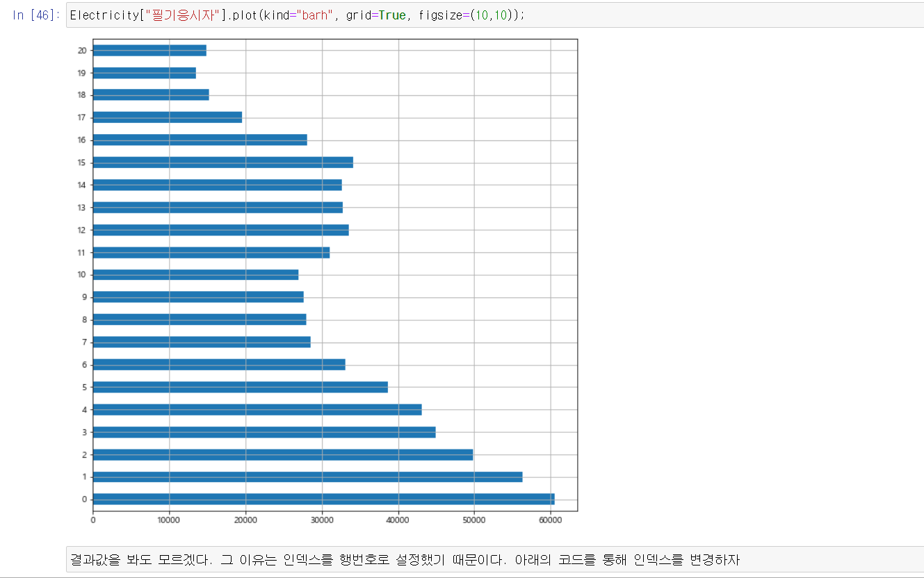Click the bar for index 1

click(307, 477)
